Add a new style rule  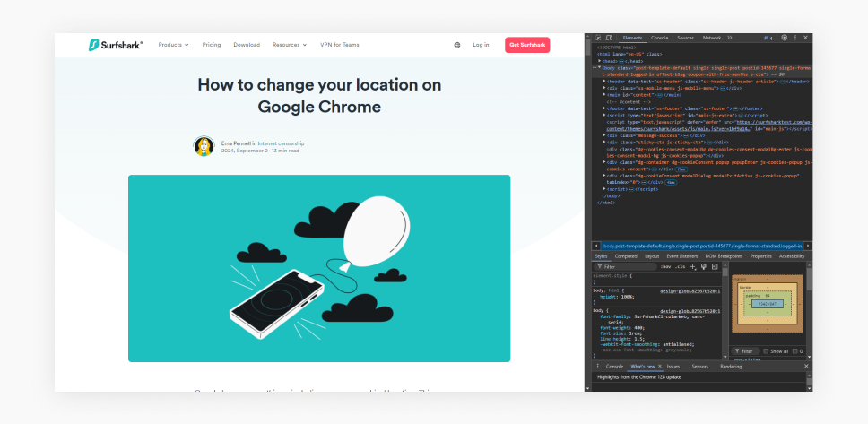coord(693,267)
